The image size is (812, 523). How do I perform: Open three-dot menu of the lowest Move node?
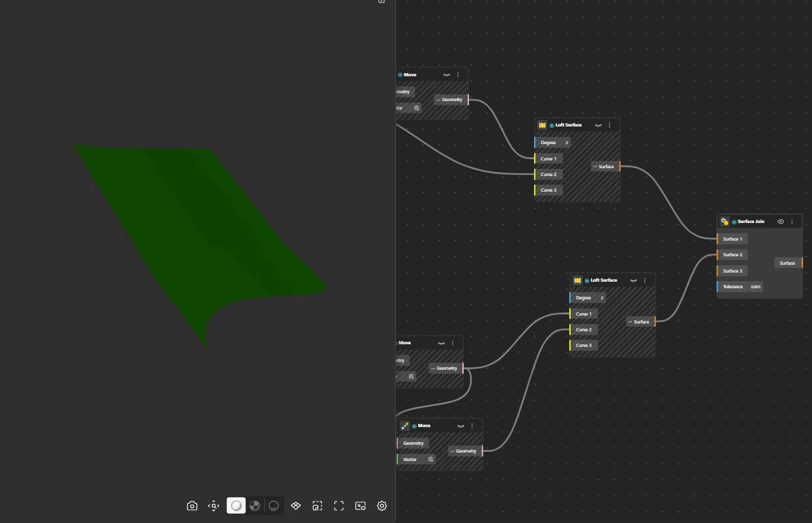click(472, 426)
